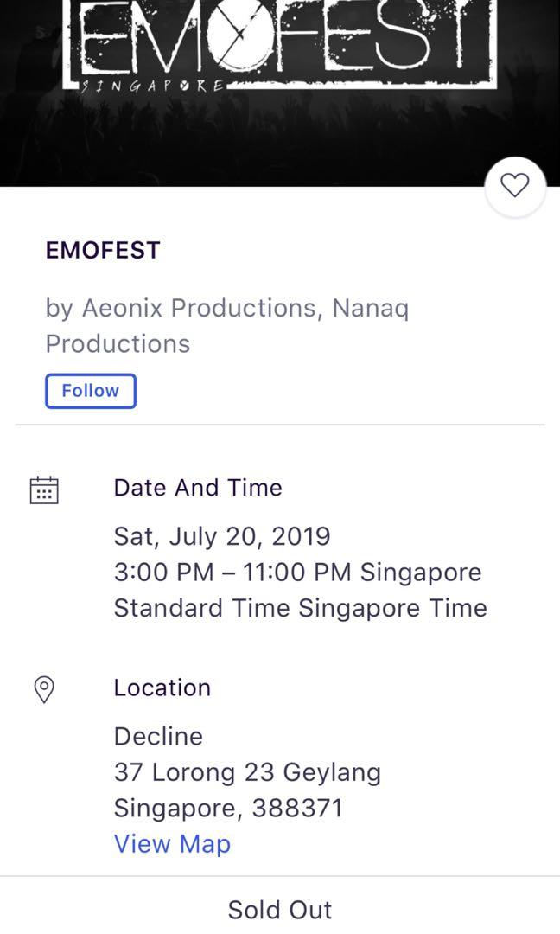560x934 pixels.
Task: Click the EMOFEST event title text
Action: click(103, 251)
